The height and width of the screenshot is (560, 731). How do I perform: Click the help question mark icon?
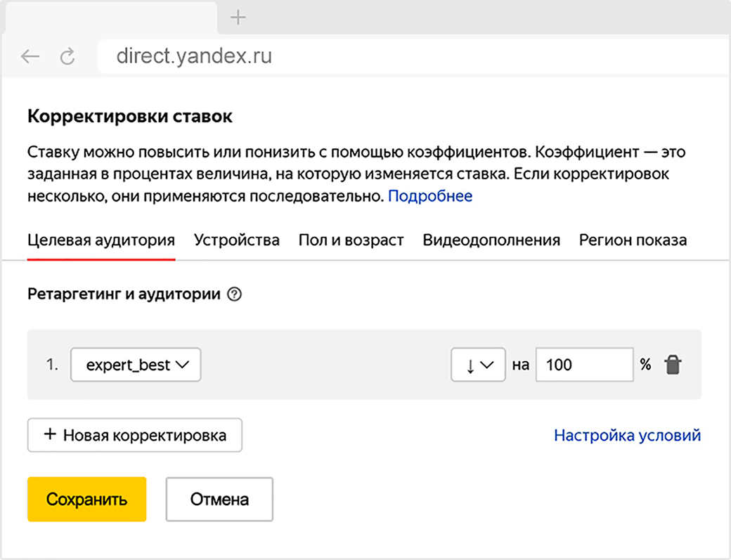pyautogui.click(x=235, y=295)
